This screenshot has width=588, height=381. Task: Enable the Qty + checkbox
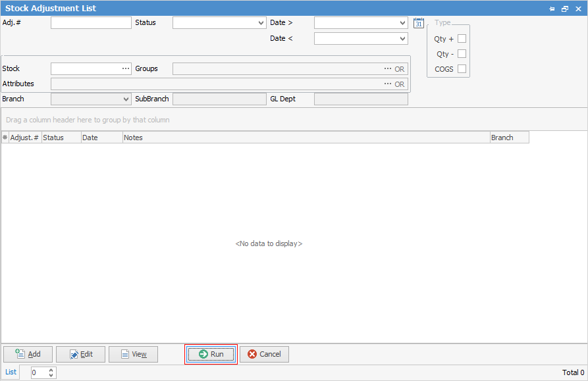tap(462, 38)
